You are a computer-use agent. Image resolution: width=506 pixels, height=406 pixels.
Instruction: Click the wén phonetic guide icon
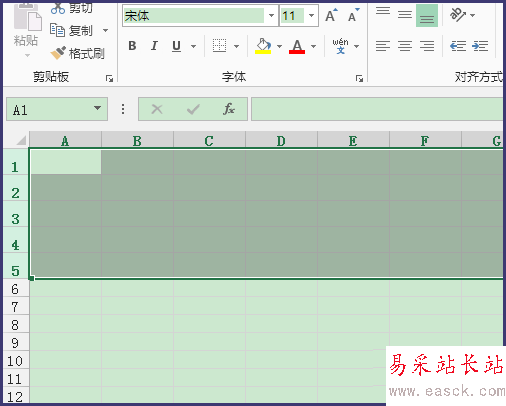point(340,46)
